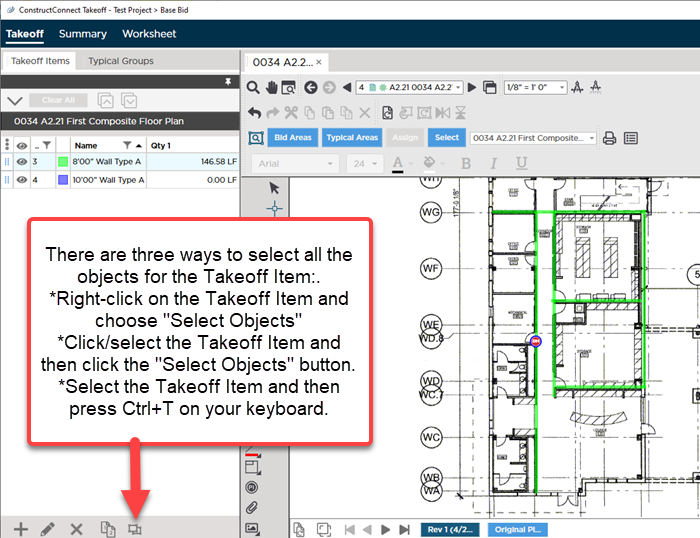Click the delete X icon in toolbar

(365, 113)
